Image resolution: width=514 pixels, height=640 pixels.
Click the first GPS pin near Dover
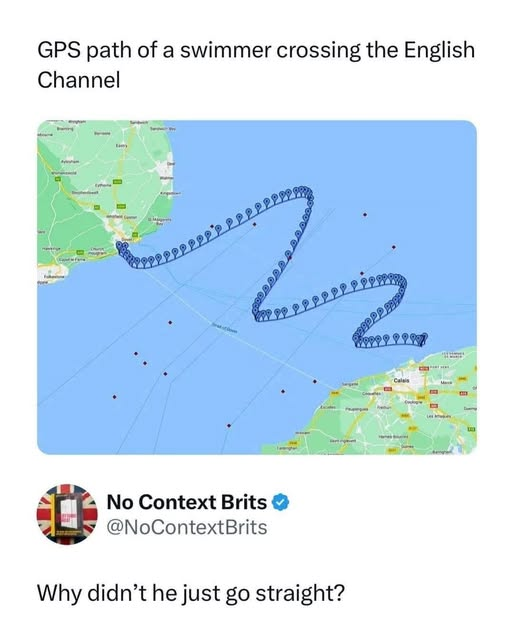coord(119,245)
